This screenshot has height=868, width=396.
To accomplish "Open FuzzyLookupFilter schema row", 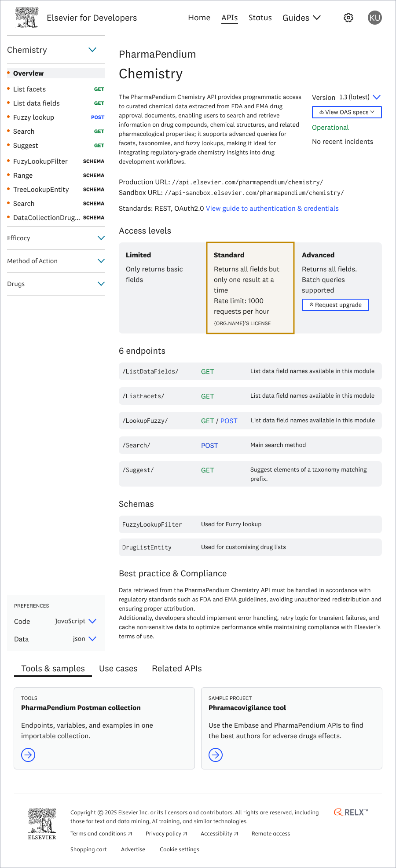I will click(x=250, y=524).
